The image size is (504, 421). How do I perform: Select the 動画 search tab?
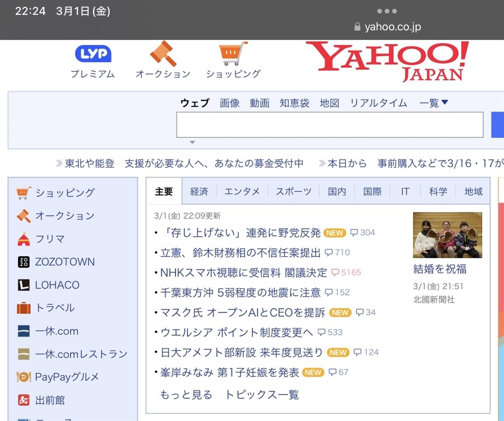[259, 103]
